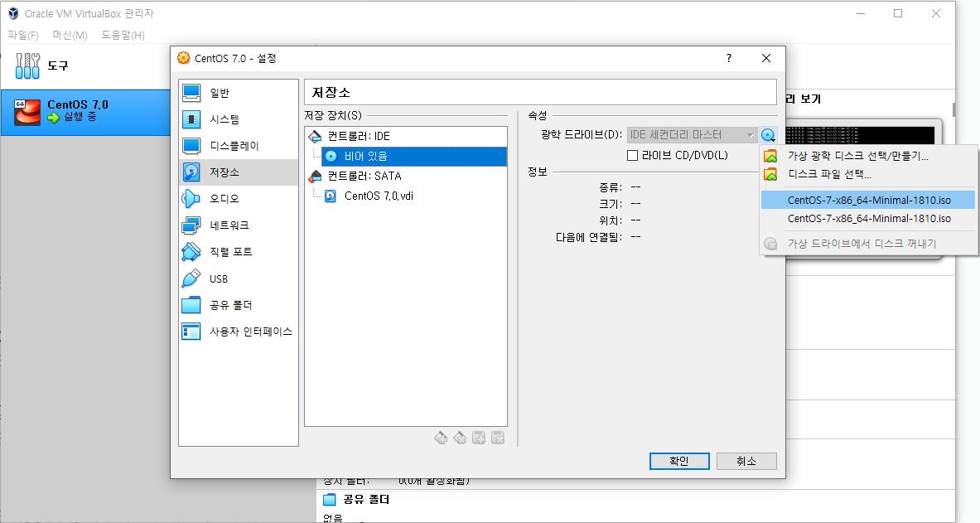Open the 머신(M) menu

tap(70, 35)
